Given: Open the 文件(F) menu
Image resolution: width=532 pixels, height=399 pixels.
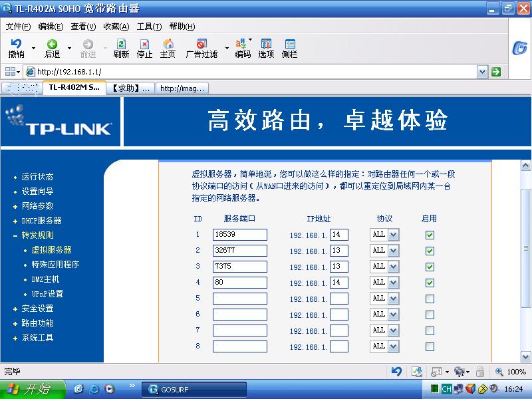Looking at the screenshot, I should [x=18, y=27].
